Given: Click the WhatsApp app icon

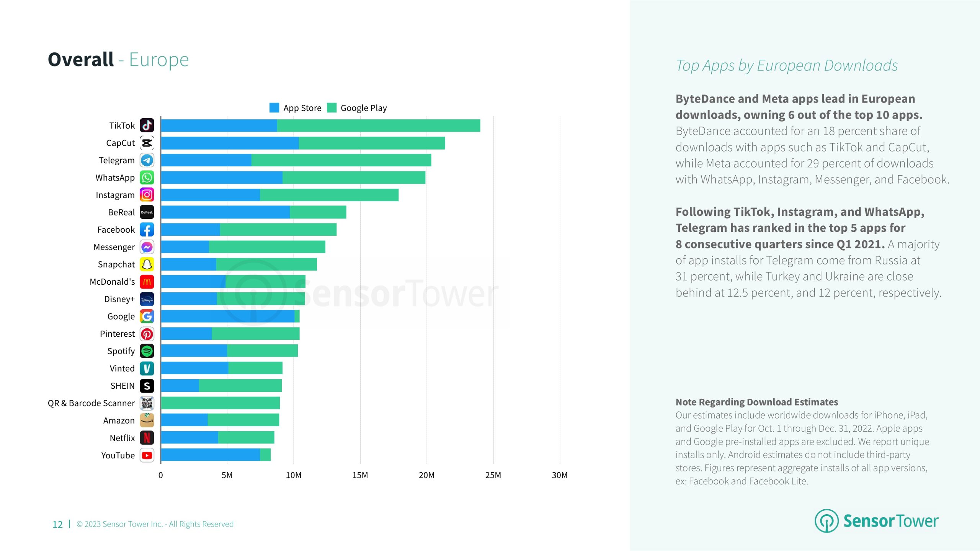Looking at the screenshot, I should 147,178.
